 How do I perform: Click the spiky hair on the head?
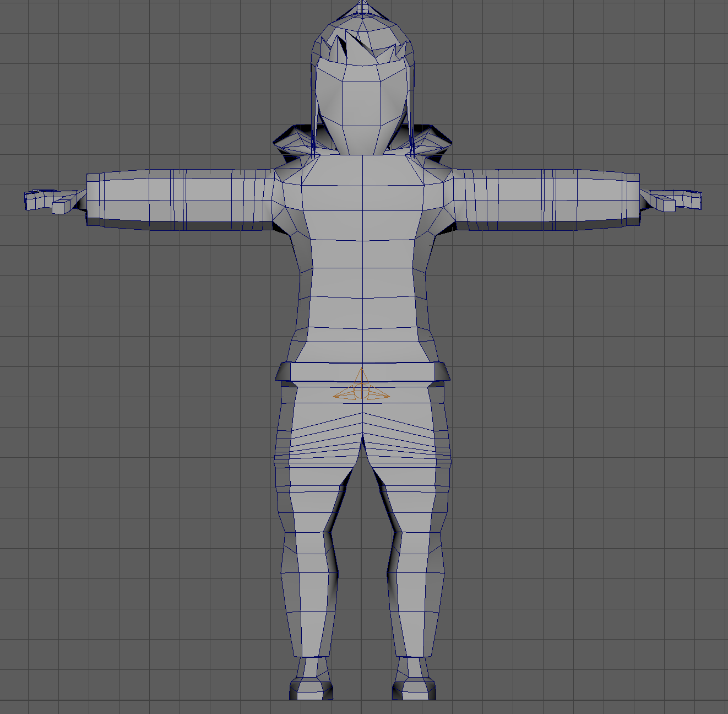pos(361,49)
